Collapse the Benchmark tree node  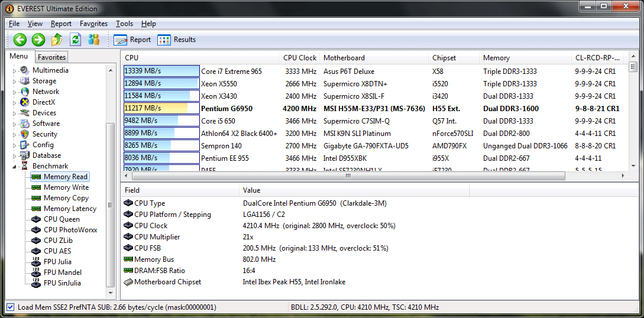coord(15,167)
